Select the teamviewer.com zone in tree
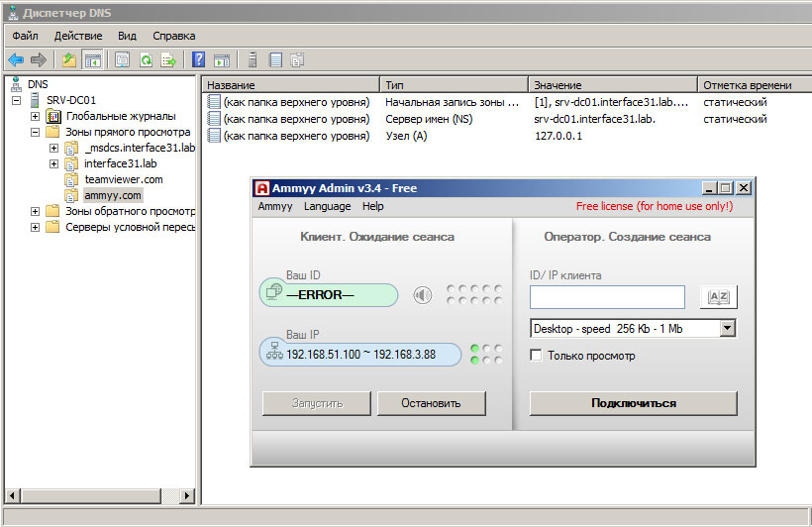The height and width of the screenshot is (527, 812). pyautogui.click(x=124, y=179)
